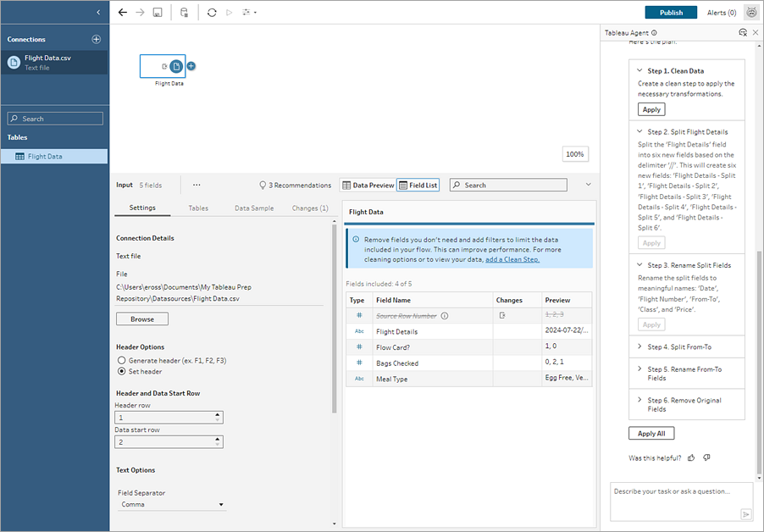Select Generate header radio option
764x532 pixels.
(x=121, y=361)
